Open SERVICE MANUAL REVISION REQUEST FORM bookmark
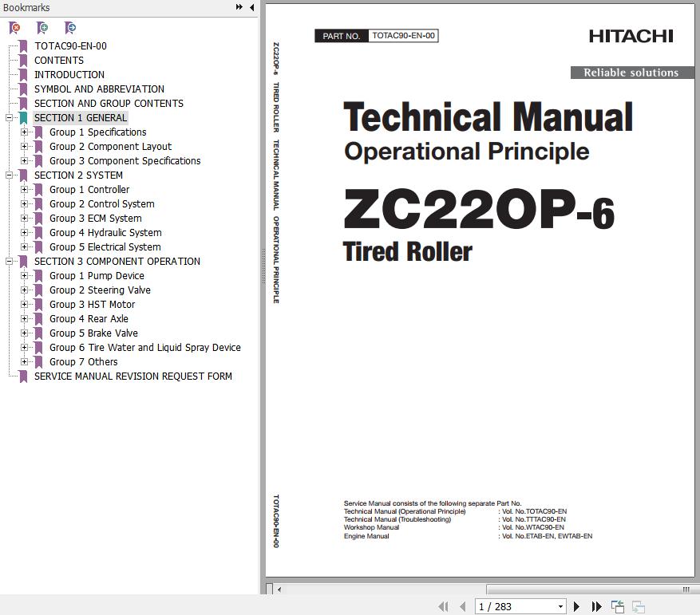Screen dimensions: 700x615 (133, 376)
